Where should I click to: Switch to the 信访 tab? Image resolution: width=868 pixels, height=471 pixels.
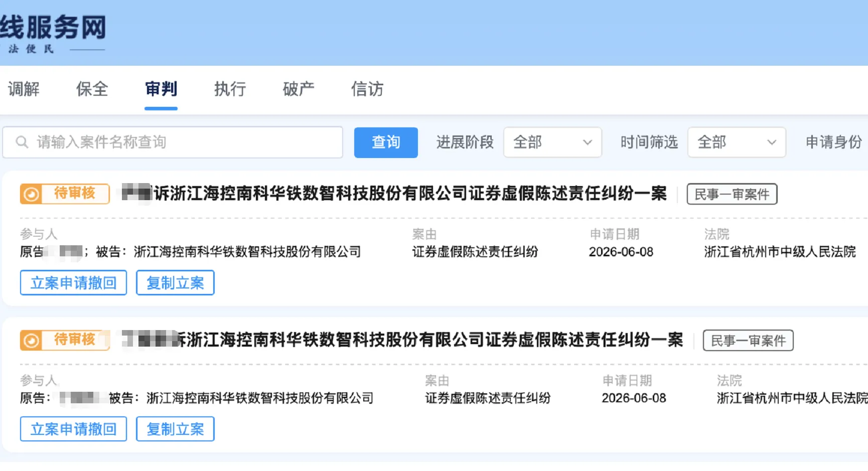point(367,89)
